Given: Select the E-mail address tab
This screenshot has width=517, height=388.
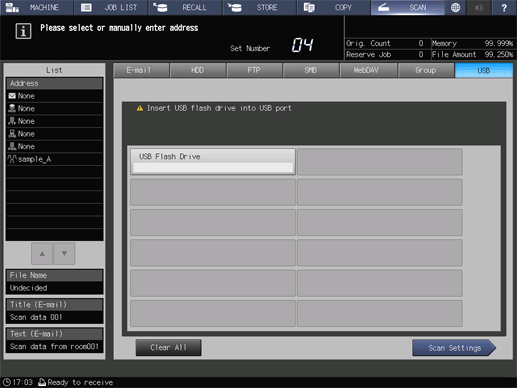Looking at the screenshot, I should coord(141,70).
